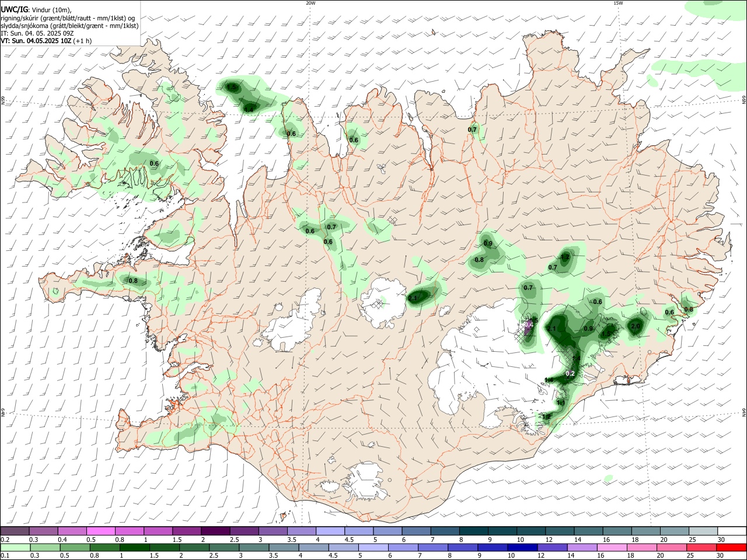Select the pale green 0.1–0.3 swatch, lower scale
Image resolution: width=747 pixels, height=560 pixels.
tap(15, 548)
